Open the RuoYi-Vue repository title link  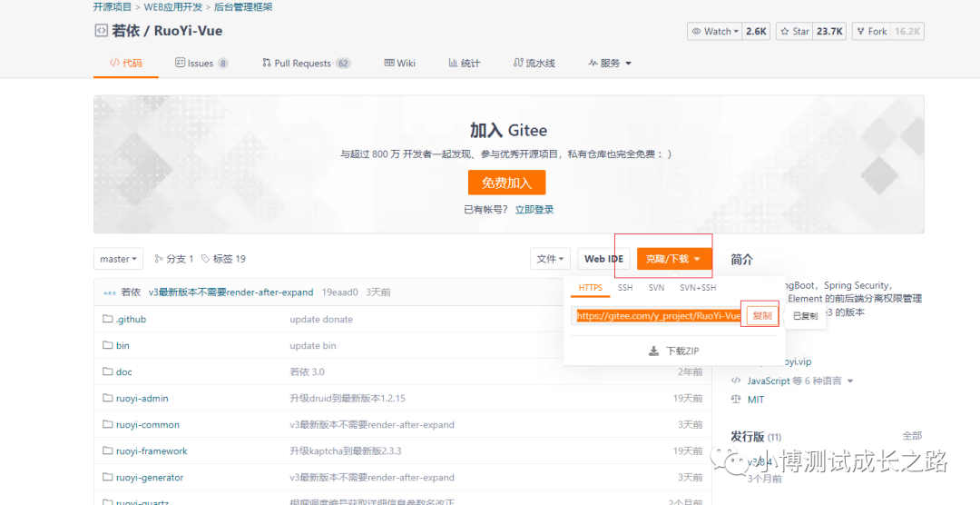point(189,31)
